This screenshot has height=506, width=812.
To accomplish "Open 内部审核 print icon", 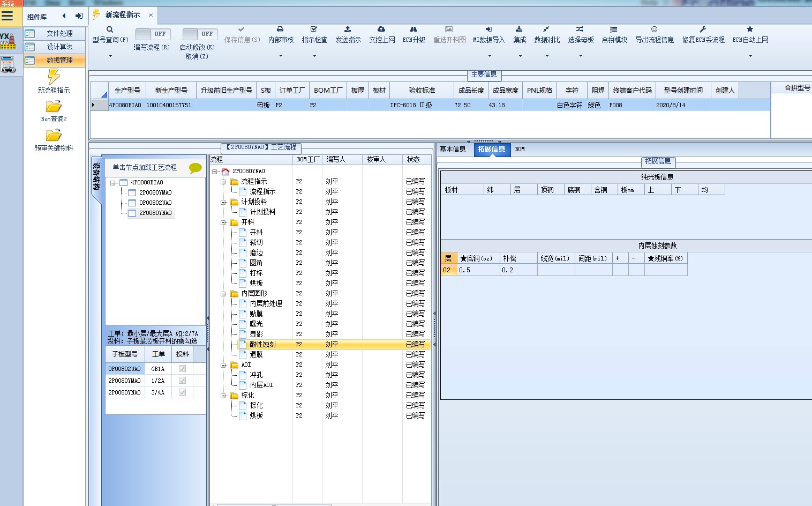I will click(x=280, y=29).
